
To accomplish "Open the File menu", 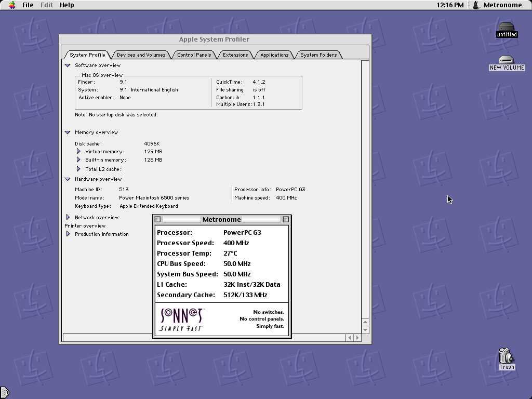I will (x=28, y=5).
